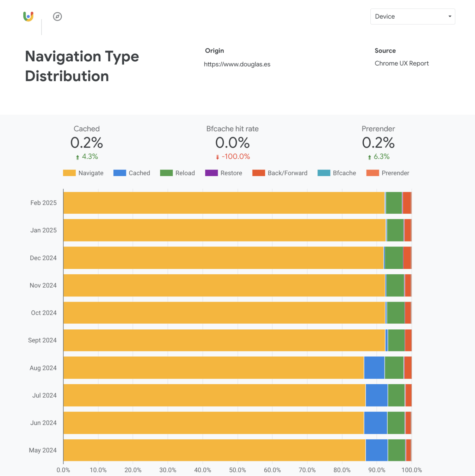The height and width of the screenshot is (476, 475).
Task: Click the Bfcache legend swatch
Action: pyautogui.click(x=324, y=173)
